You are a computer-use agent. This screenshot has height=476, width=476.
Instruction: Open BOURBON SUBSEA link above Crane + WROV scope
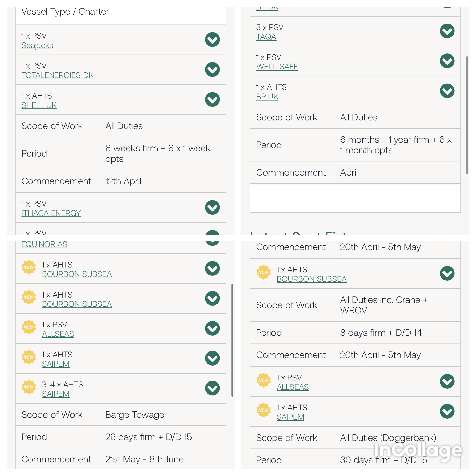point(312,279)
